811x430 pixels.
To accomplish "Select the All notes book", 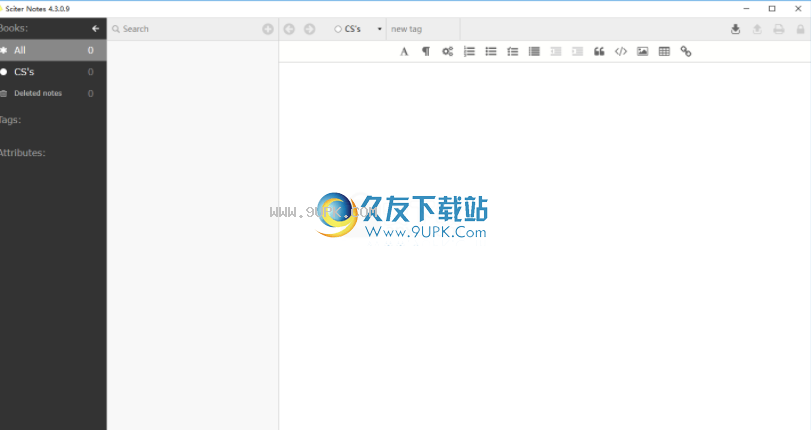I will pos(53,50).
